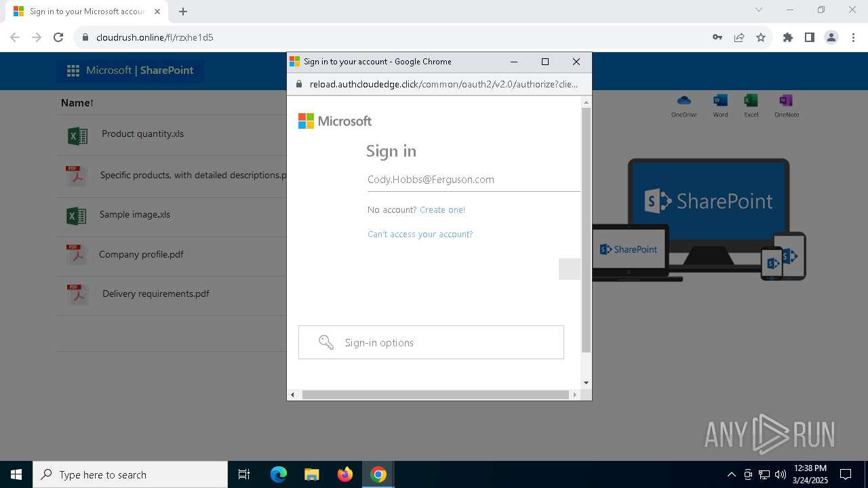Sort by the Name column header

pyautogui.click(x=77, y=103)
